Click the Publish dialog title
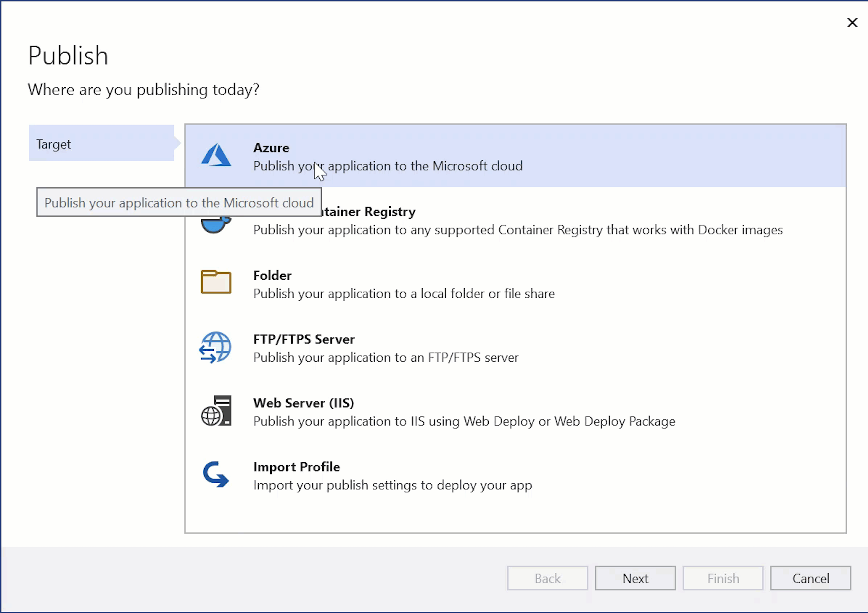 [x=68, y=56]
